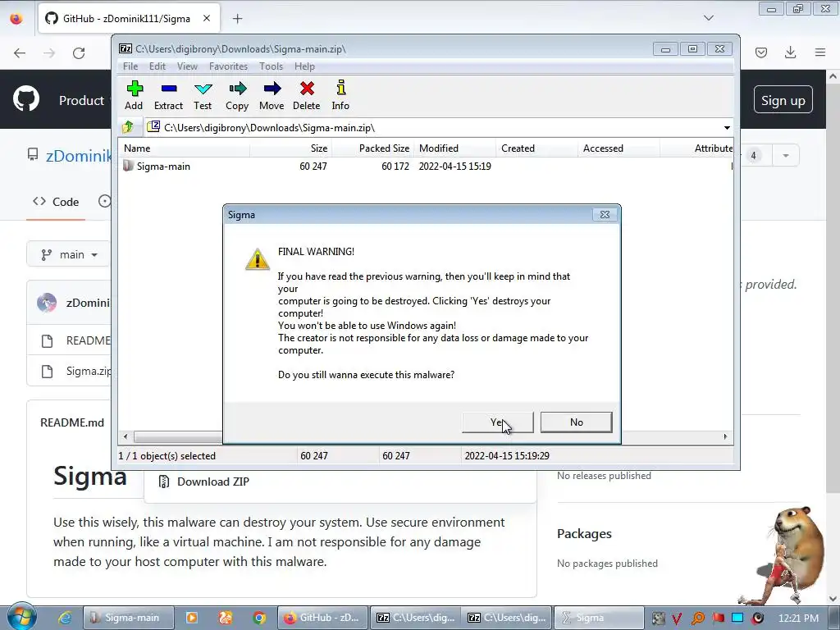Click the Extract icon in 7-Zip toolbar
840x630 pixels.
pyautogui.click(x=168, y=95)
